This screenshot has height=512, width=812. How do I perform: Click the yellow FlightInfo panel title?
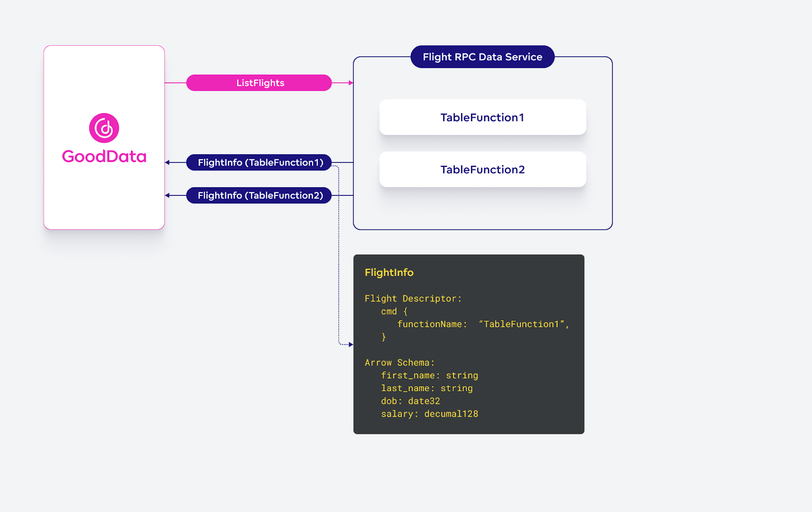[389, 272]
